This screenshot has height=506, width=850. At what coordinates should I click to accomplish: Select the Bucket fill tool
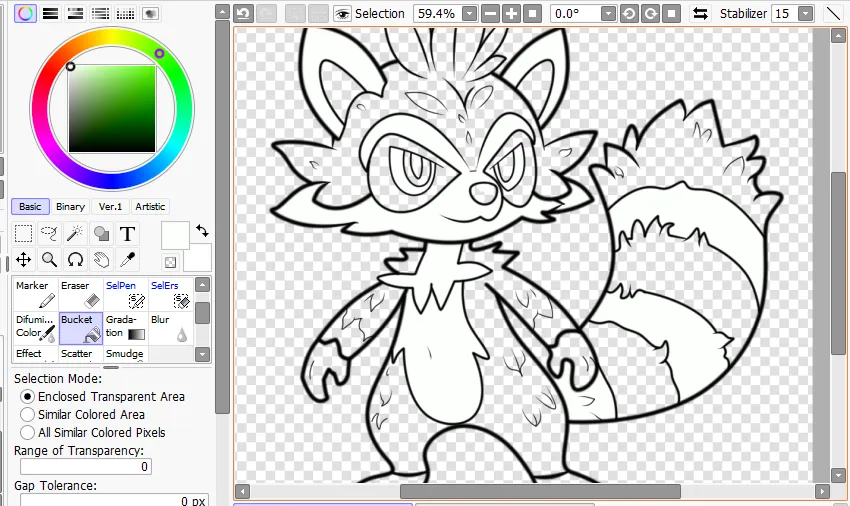coord(80,328)
